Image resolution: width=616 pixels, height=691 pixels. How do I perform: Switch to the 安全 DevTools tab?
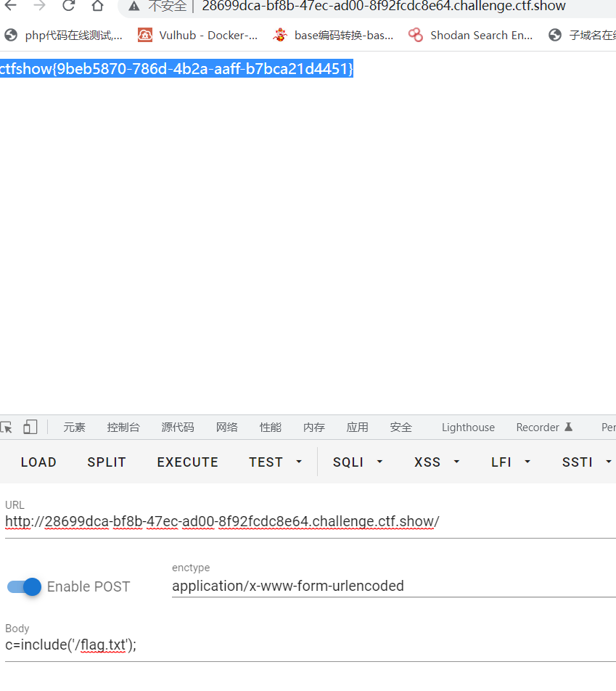401,427
